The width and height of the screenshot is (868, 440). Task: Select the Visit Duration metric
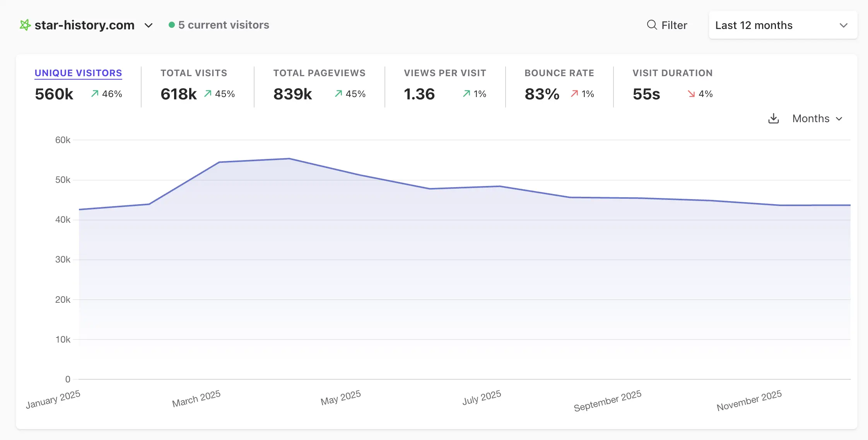tap(672, 73)
